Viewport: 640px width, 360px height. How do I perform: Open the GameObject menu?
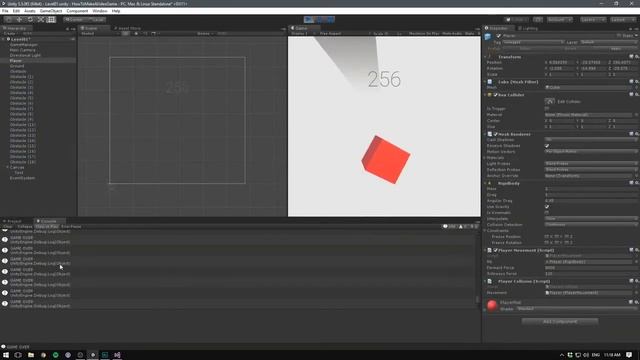tap(51, 11)
